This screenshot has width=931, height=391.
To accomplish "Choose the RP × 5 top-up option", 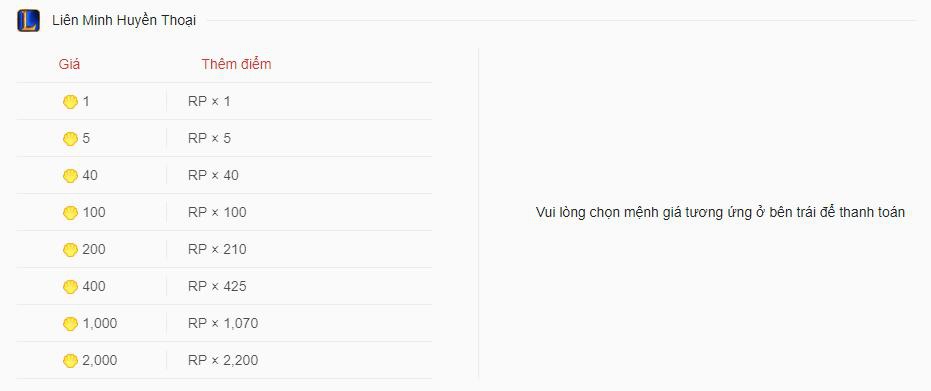I will [224, 138].
